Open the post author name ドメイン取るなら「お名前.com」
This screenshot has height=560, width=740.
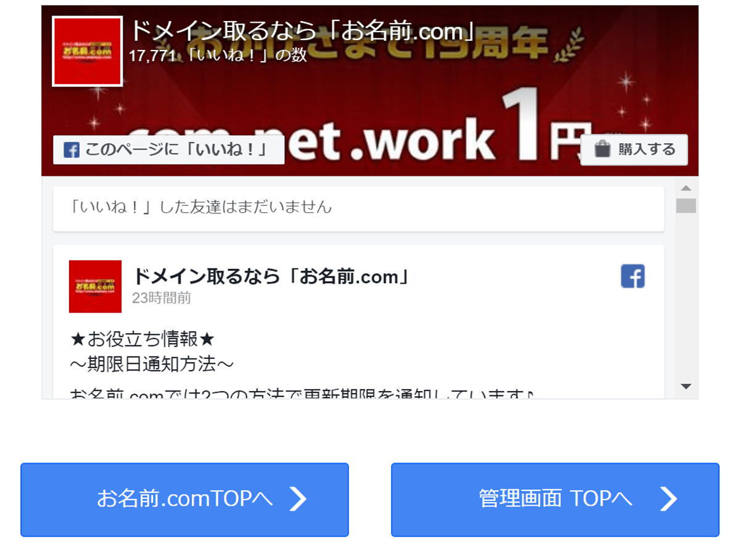pos(271,276)
